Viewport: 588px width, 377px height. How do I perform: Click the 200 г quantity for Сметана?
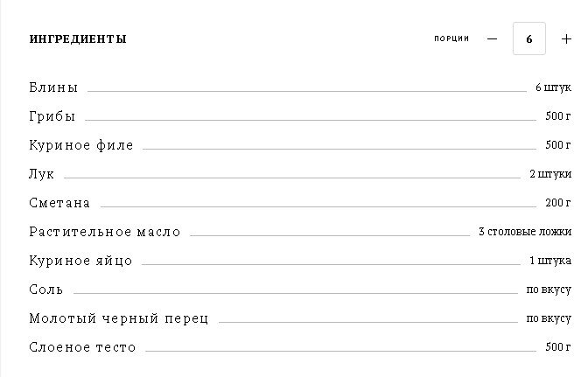coord(557,204)
